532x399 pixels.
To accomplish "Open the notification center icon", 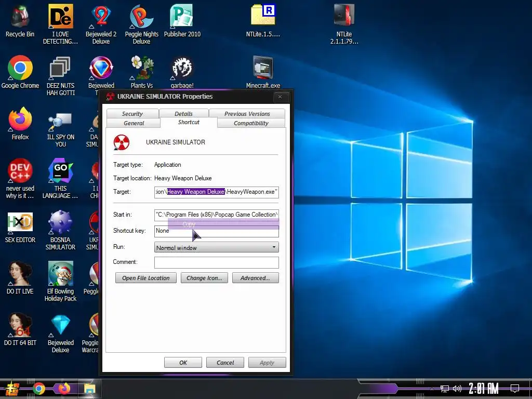I will (x=515, y=388).
